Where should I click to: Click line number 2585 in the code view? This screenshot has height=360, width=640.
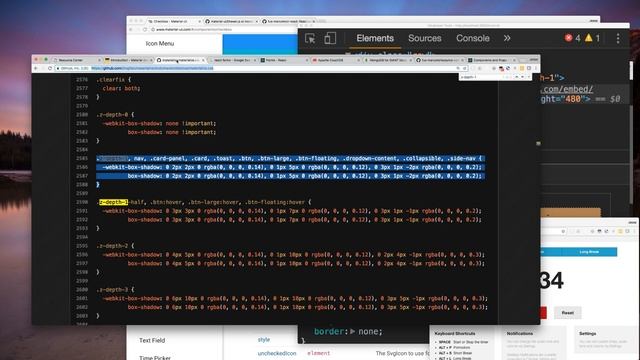[82, 158]
